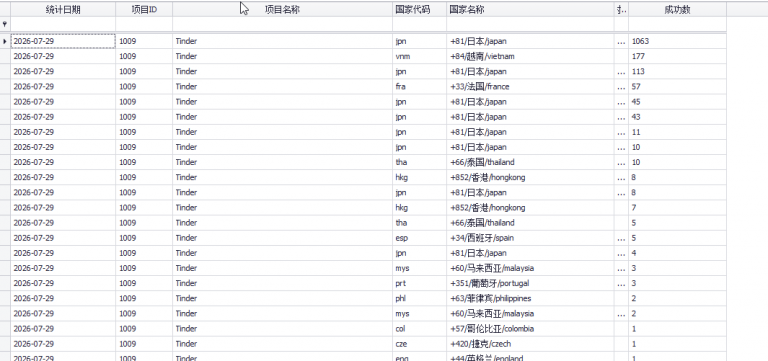Select the prt country code cell

click(x=420, y=283)
